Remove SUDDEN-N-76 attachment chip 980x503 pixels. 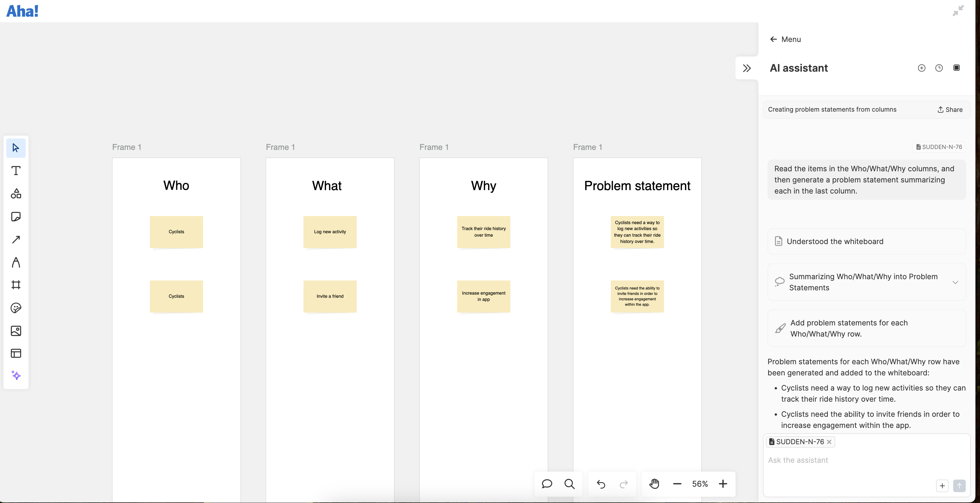829,442
